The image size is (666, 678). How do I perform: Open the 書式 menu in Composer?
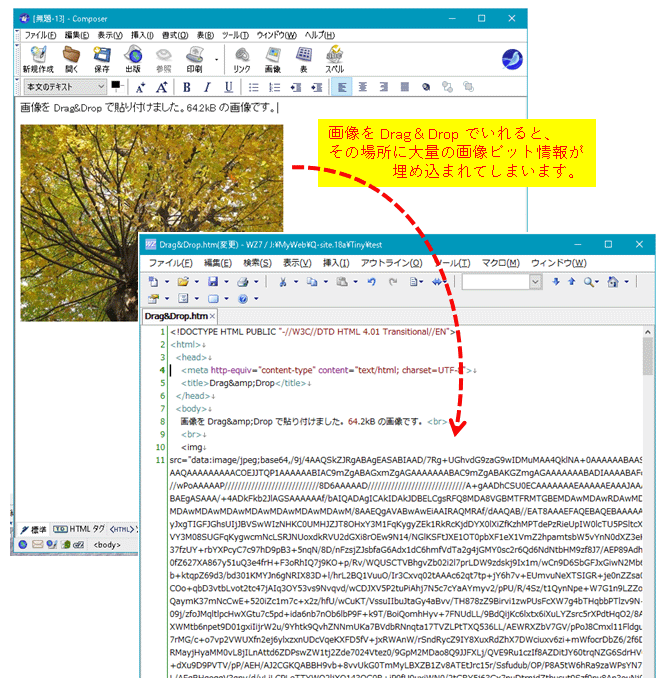(175, 35)
